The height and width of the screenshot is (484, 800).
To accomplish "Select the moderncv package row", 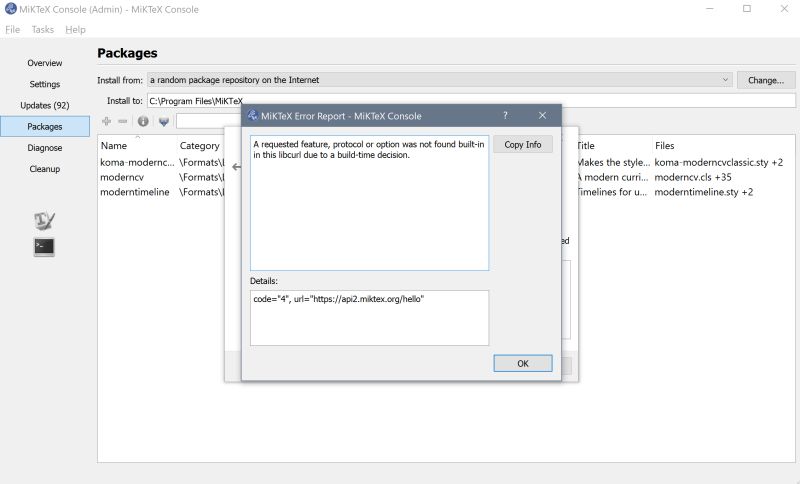I will pos(122,177).
